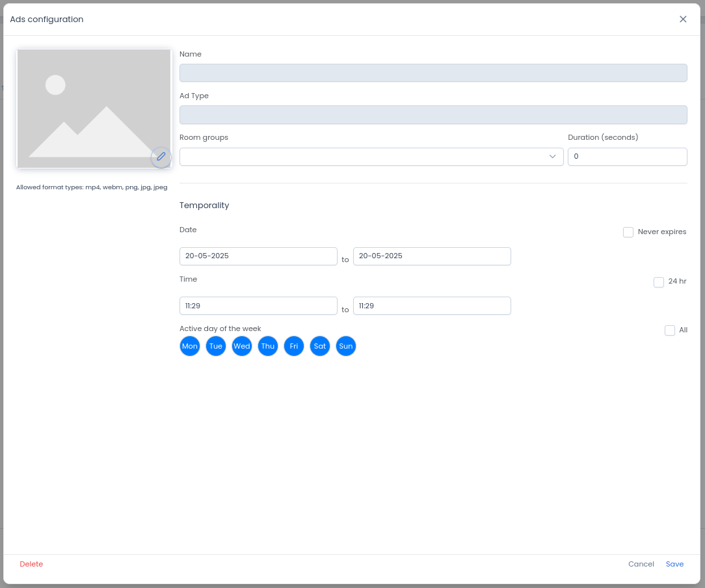The width and height of the screenshot is (705, 588).
Task: Save the ad configuration
Action: tap(675, 564)
